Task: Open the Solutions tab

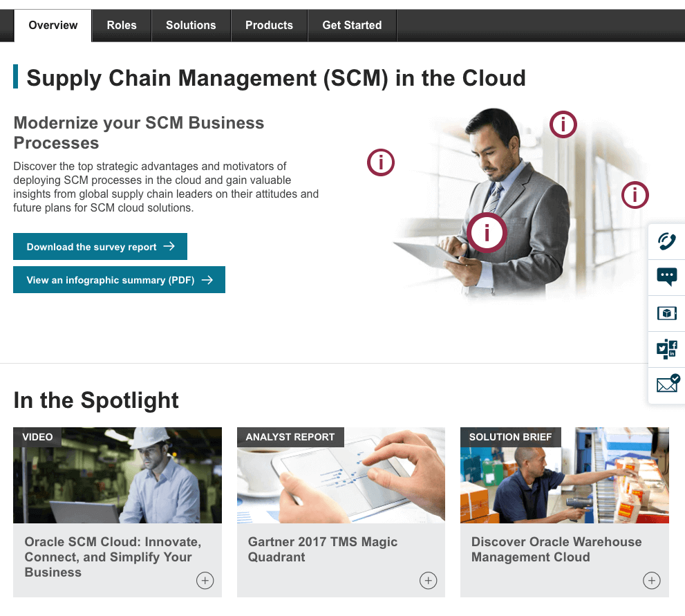Action: click(191, 26)
